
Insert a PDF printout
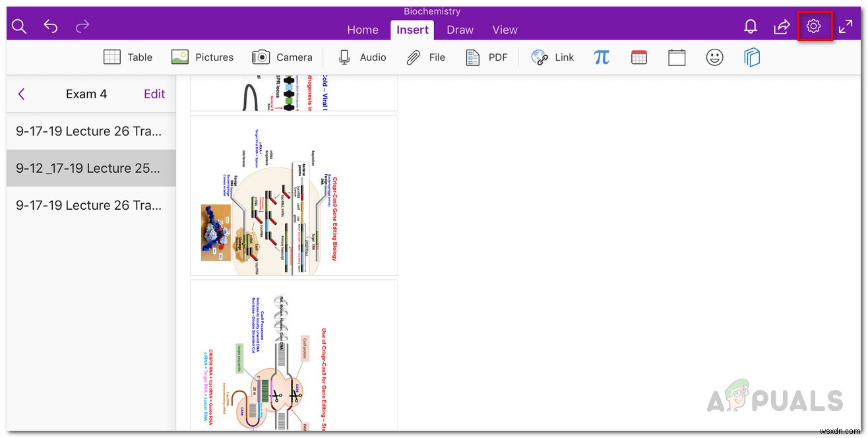487,57
